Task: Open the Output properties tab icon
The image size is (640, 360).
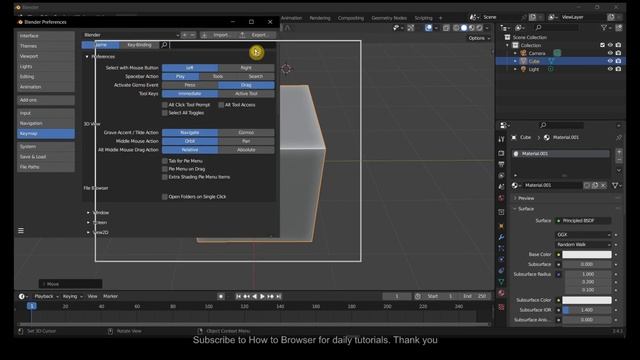Action: 501,164
